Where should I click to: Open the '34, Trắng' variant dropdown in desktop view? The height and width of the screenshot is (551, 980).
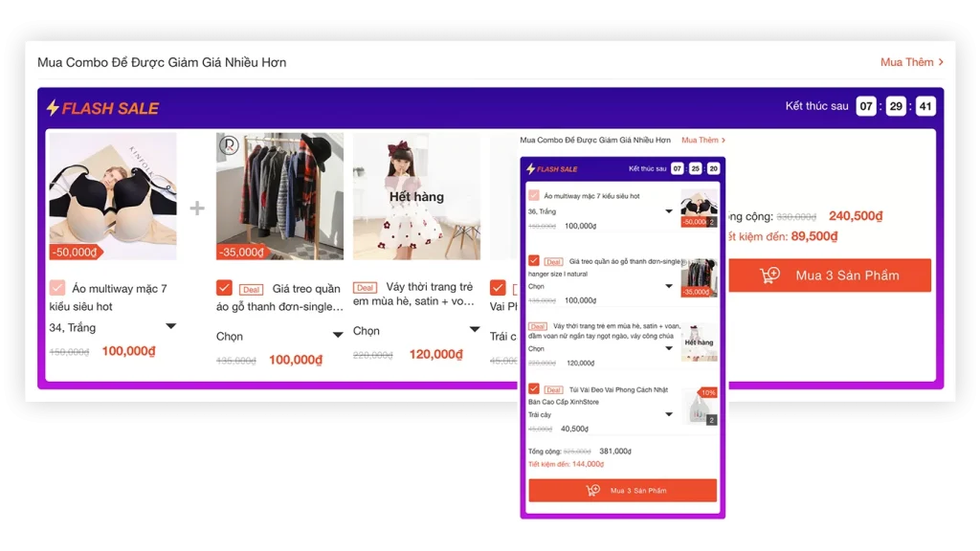170,327
